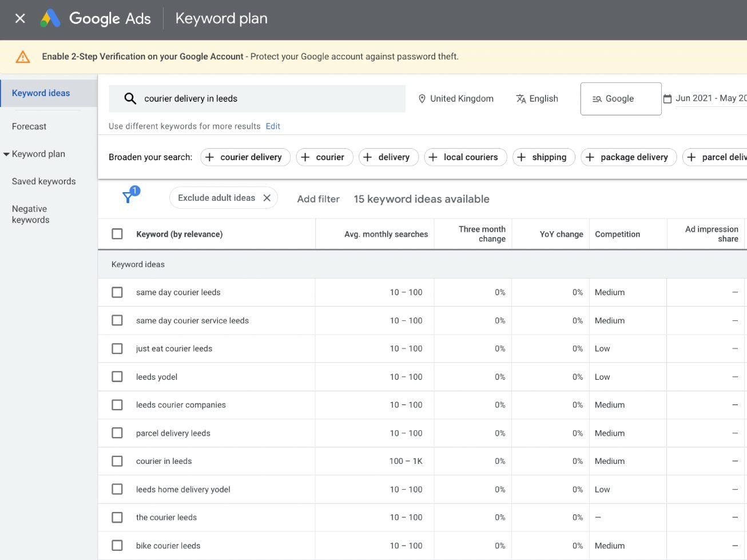Click the '100 – 1K' searches cell
The width and height of the screenshot is (747, 560).
click(x=406, y=461)
